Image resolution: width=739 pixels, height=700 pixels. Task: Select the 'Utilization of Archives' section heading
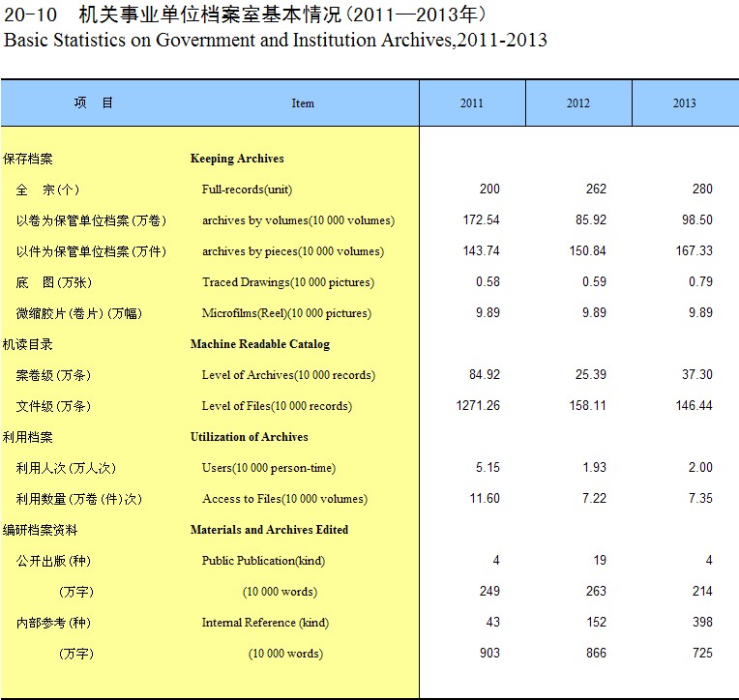tap(249, 437)
